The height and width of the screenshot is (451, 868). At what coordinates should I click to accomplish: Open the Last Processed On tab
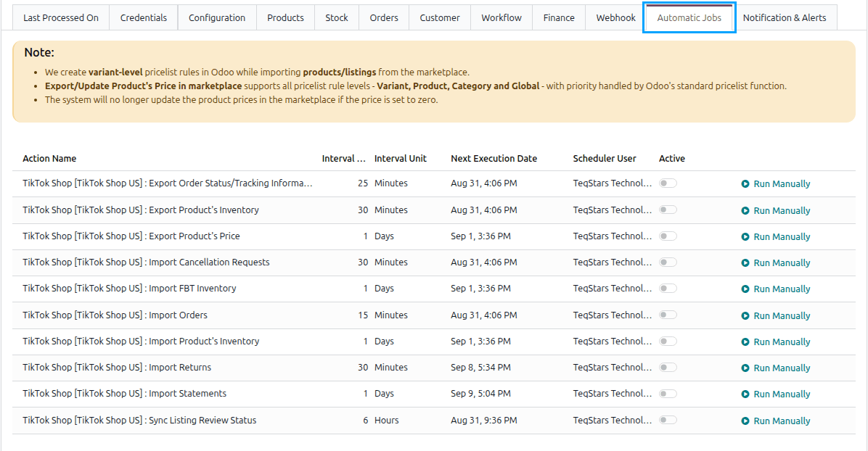pos(61,17)
